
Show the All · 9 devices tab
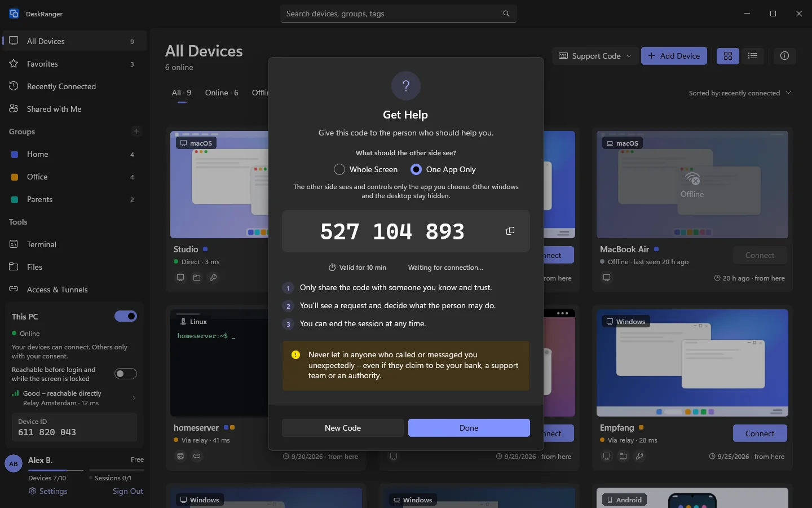tap(182, 93)
